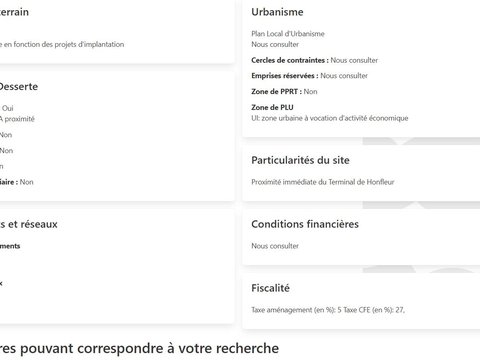Click the Particularités du site heading
The height and width of the screenshot is (360, 480).
(300, 160)
